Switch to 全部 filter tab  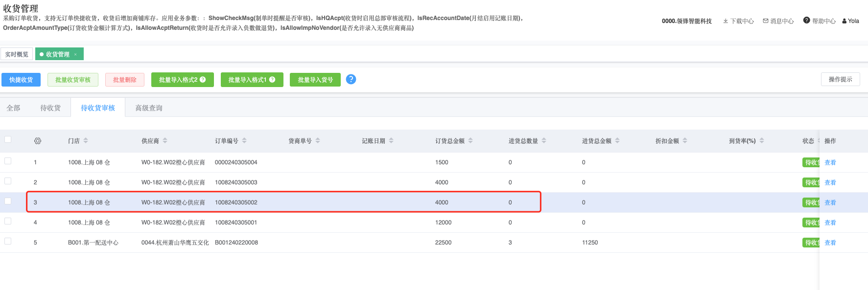pos(13,108)
